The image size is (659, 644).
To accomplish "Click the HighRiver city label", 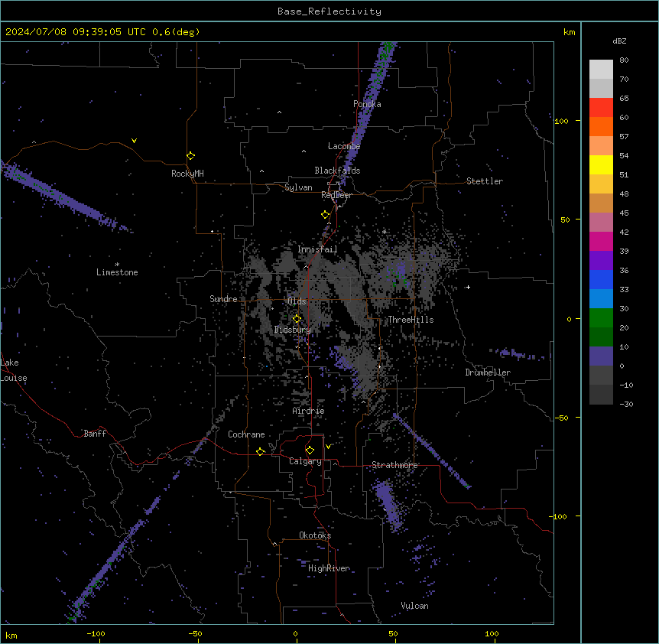I will coord(329,568).
